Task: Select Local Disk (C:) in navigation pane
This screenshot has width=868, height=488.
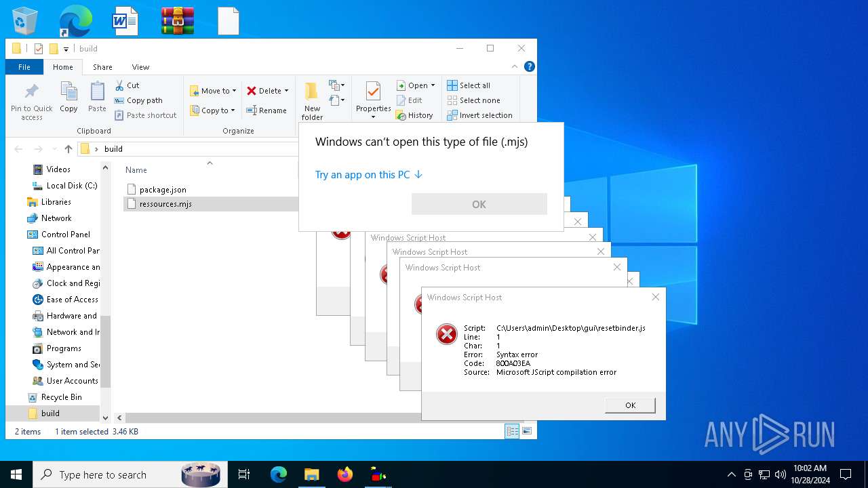Action: pyautogui.click(x=65, y=186)
